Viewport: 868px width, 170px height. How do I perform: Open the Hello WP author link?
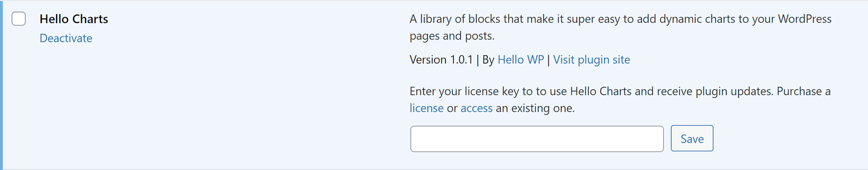click(520, 60)
